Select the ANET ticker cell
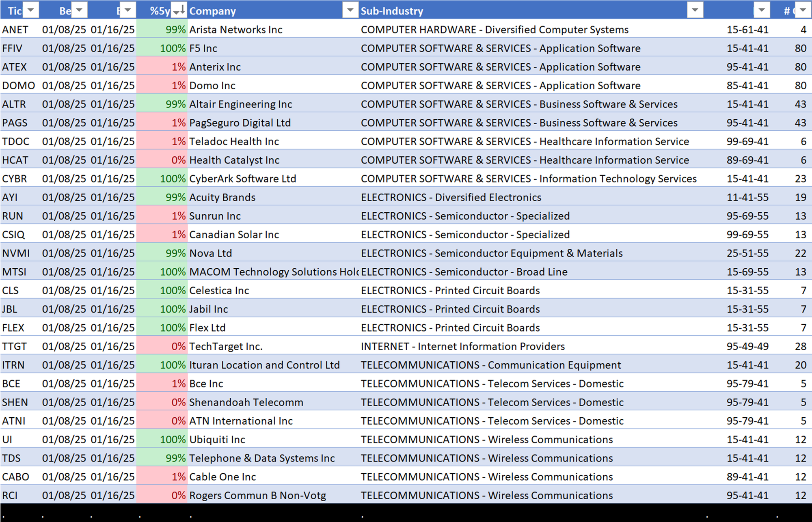Screen dimensions: 812x522 (x=15, y=30)
